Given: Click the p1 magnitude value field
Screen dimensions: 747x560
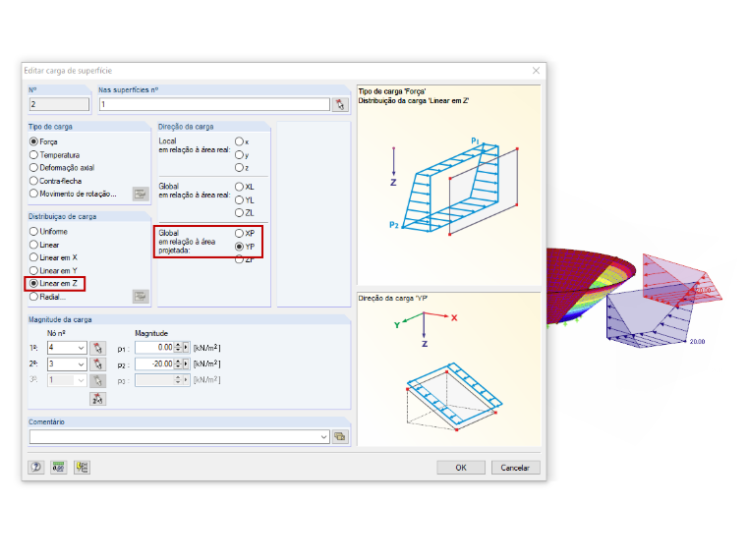Looking at the screenshot, I should [154, 348].
